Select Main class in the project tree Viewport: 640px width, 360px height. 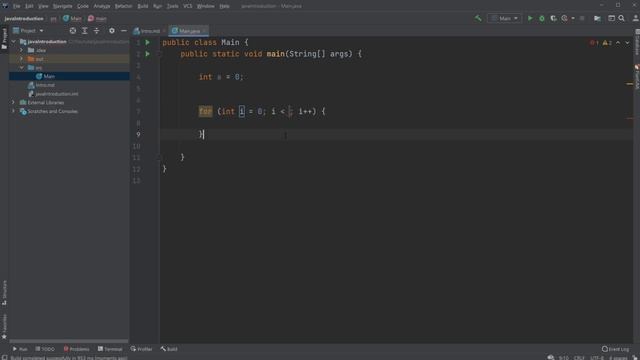tap(69, 76)
